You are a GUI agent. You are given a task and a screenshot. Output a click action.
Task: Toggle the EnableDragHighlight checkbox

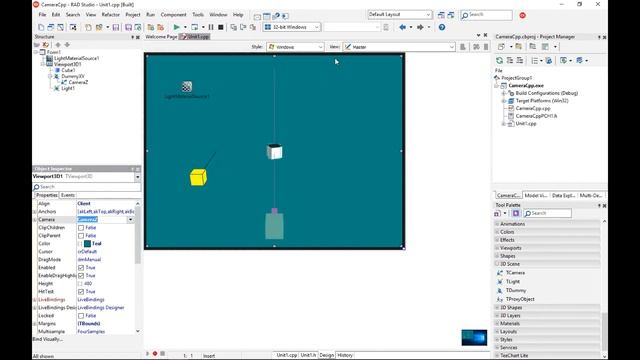[81, 276]
